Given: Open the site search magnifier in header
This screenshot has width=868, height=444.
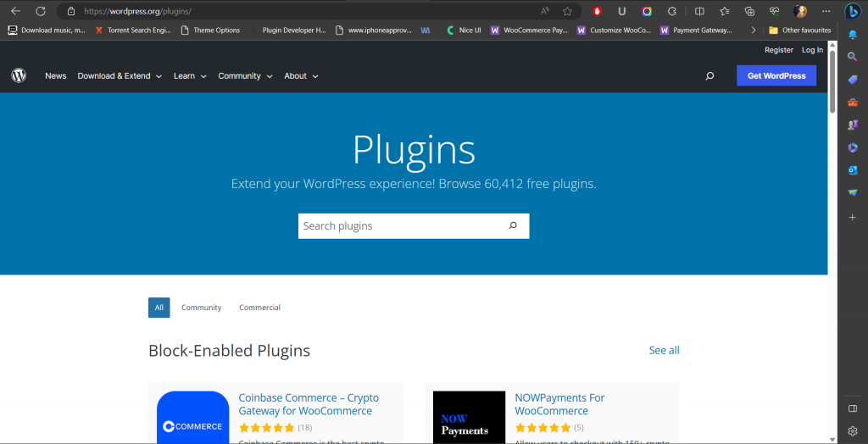Looking at the screenshot, I should pyautogui.click(x=709, y=76).
